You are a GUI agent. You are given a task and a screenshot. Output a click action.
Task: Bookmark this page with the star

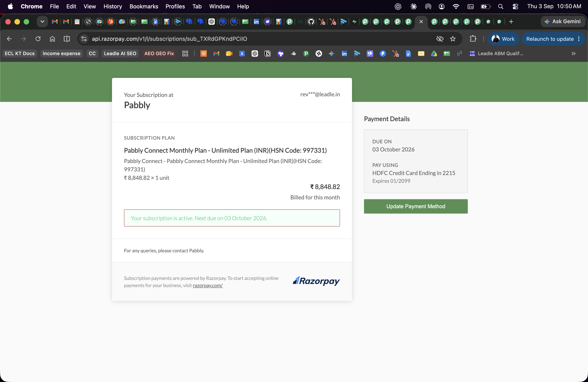[453, 39]
